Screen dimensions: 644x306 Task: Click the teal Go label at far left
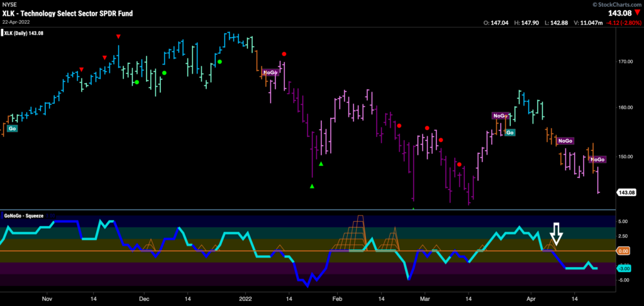(12, 128)
